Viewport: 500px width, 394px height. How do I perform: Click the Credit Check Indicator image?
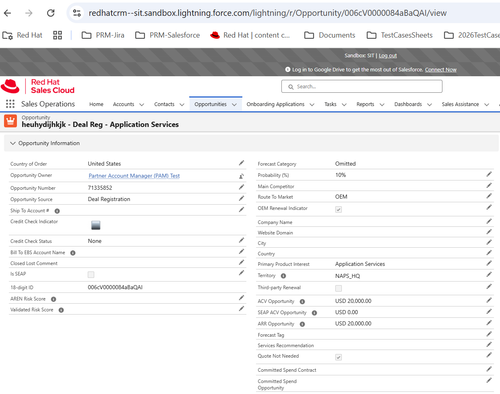[x=96, y=225]
